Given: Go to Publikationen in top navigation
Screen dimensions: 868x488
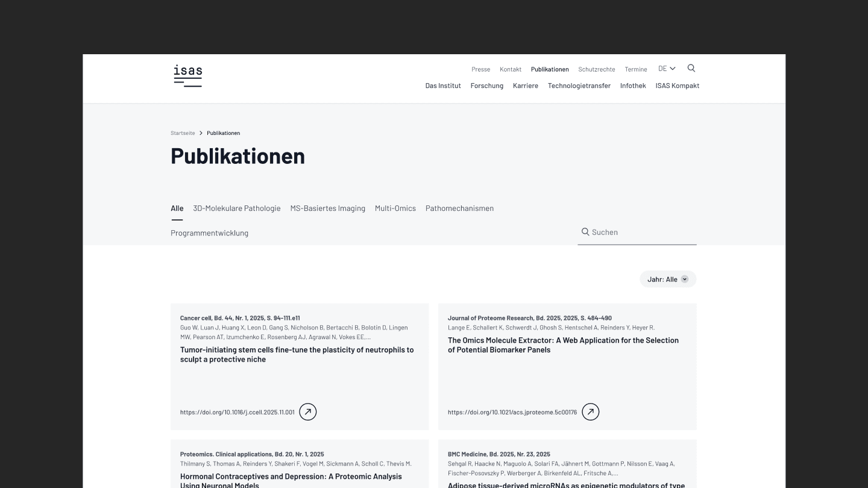Looking at the screenshot, I should [550, 69].
